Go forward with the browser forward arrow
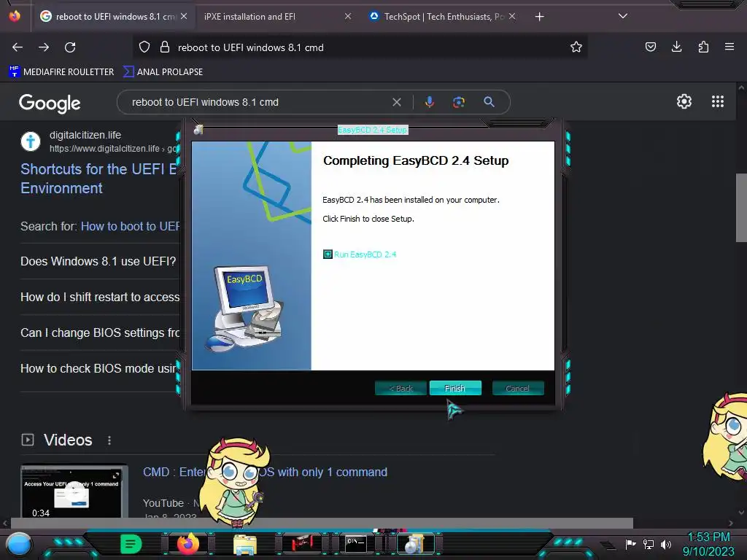Viewport: 747px width, 560px height. coord(44,47)
